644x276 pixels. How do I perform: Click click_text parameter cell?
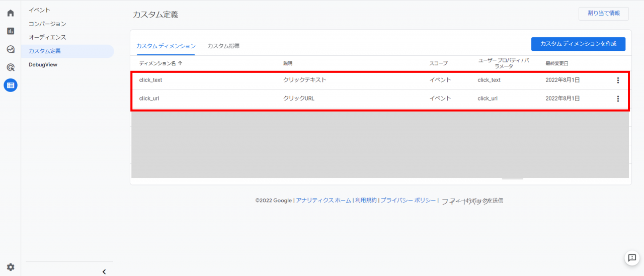coord(489,80)
